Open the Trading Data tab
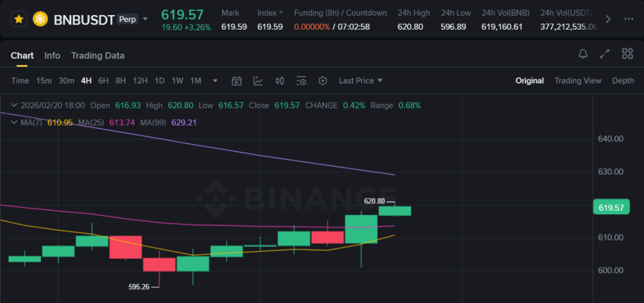644x303 pixels. (98, 55)
